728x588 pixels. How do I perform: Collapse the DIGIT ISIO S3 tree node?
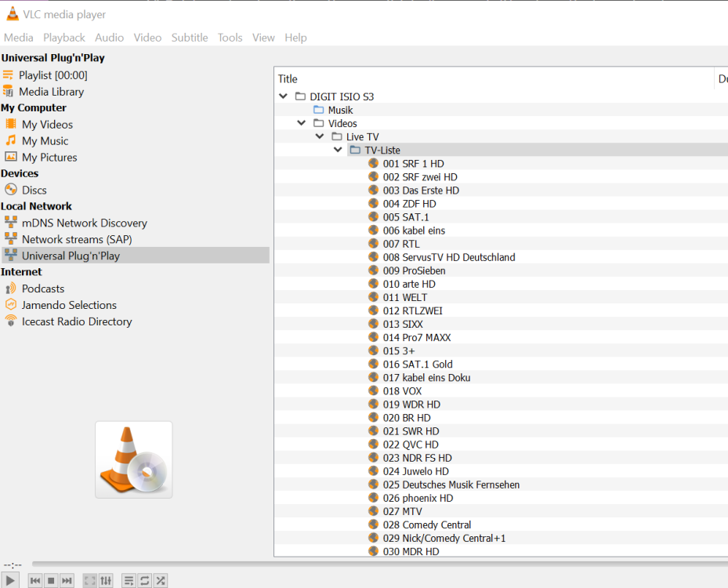tap(283, 96)
